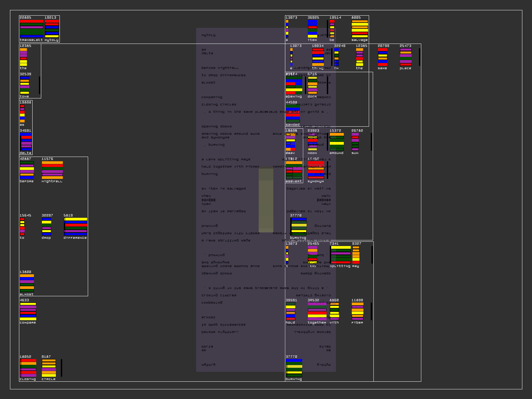
Task: Select the nightfall stripe block
Action: click(x=52, y=170)
